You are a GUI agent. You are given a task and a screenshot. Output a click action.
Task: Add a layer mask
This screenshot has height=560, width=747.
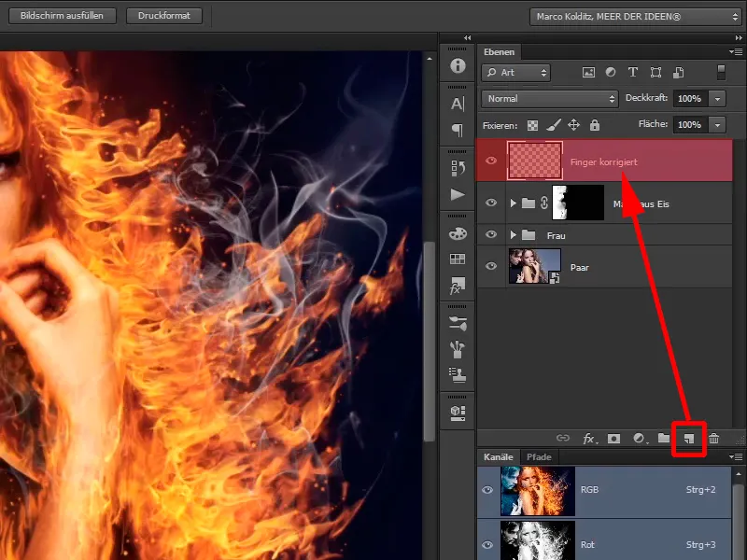click(x=614, y=439)
